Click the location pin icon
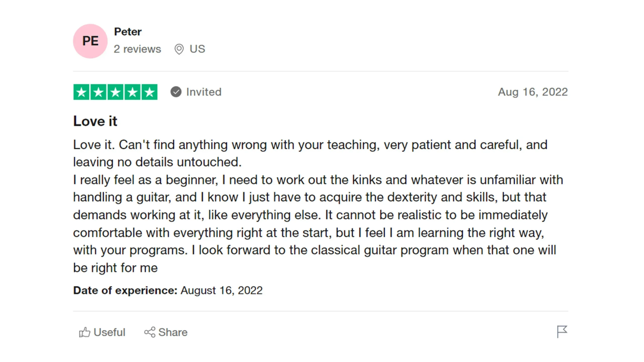The height and width of the screenshot is (362, 644). click(179, 49)
